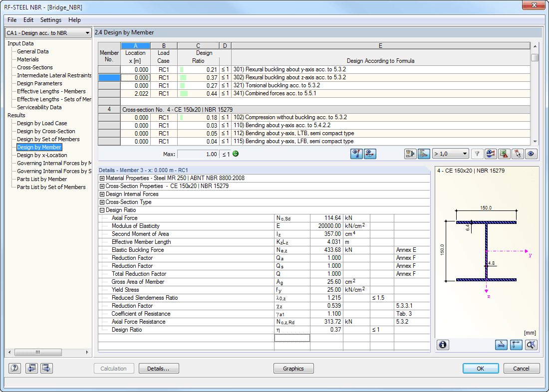Click column A header in results table
The height and width of the screenshot is (392, 549).
click(135, 46)
